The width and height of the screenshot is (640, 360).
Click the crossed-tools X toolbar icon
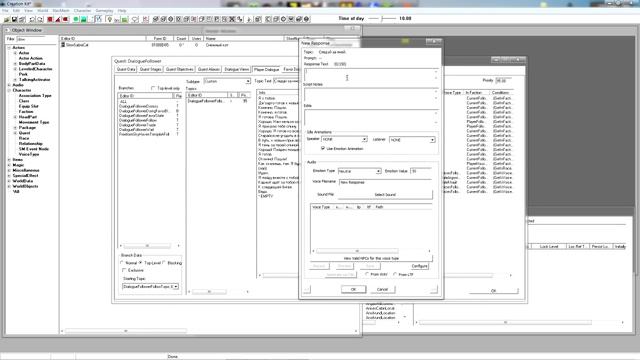pos(232,19)
